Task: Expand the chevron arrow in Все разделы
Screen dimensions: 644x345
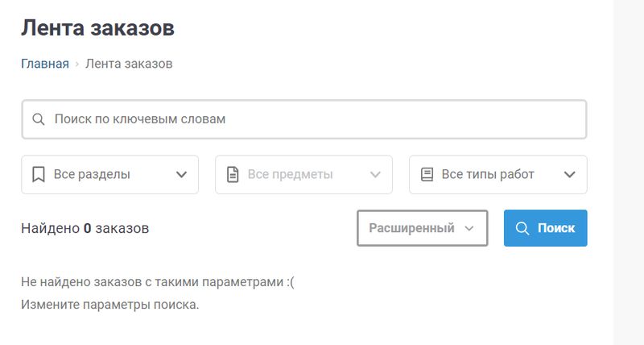Action: [181, 174]
